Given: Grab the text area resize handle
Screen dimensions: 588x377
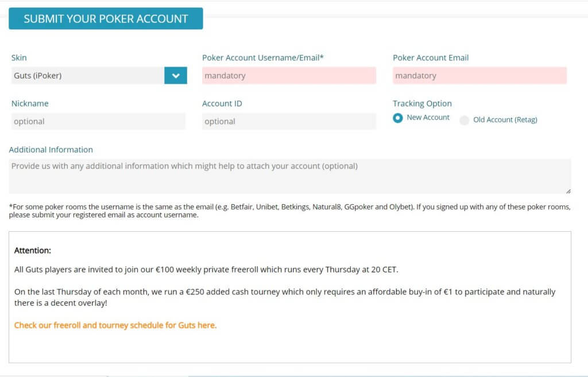Looking at the screenshot, I should [x=568, y=191].
